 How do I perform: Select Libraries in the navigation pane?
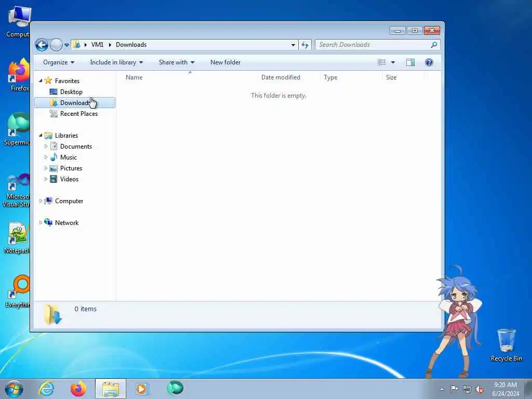point(66,136)
